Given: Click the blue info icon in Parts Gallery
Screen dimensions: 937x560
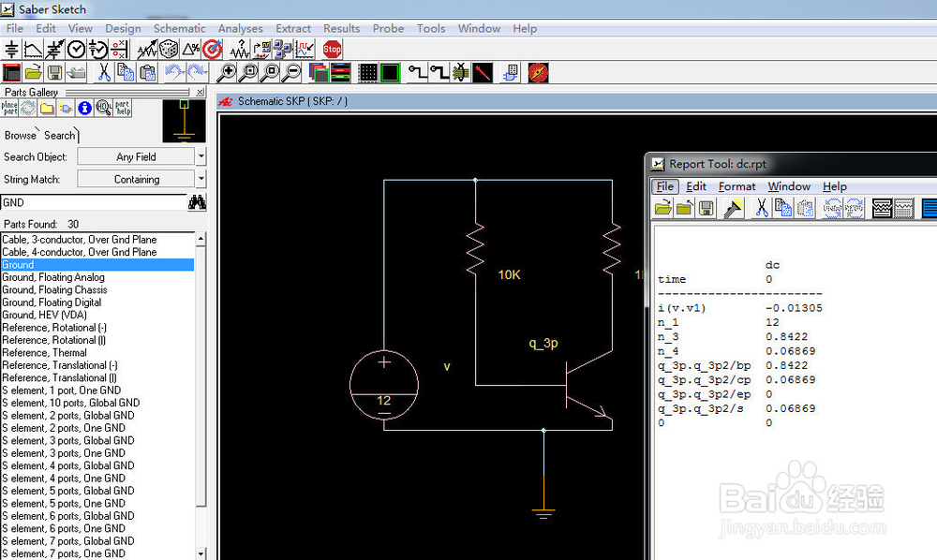Looking at the screenshot, I should [85, 108].
